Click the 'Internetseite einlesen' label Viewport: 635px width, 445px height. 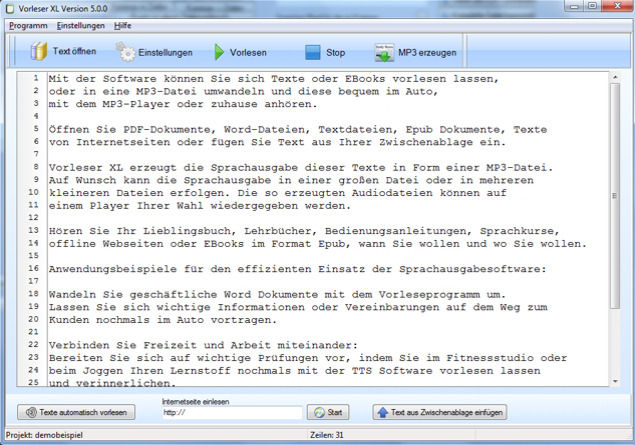(x=196, y=402)
